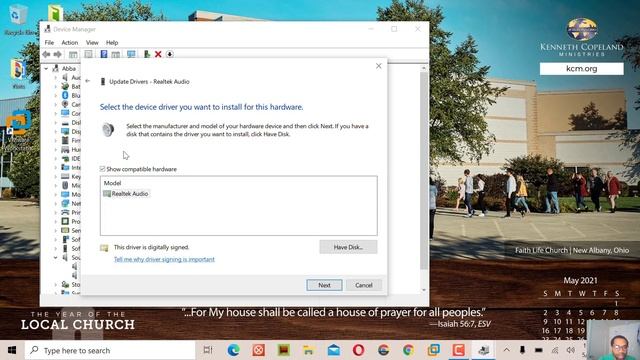Screen dimensions: 640x360
Task: Open the File menu in Device Manager
Action: 49,42
